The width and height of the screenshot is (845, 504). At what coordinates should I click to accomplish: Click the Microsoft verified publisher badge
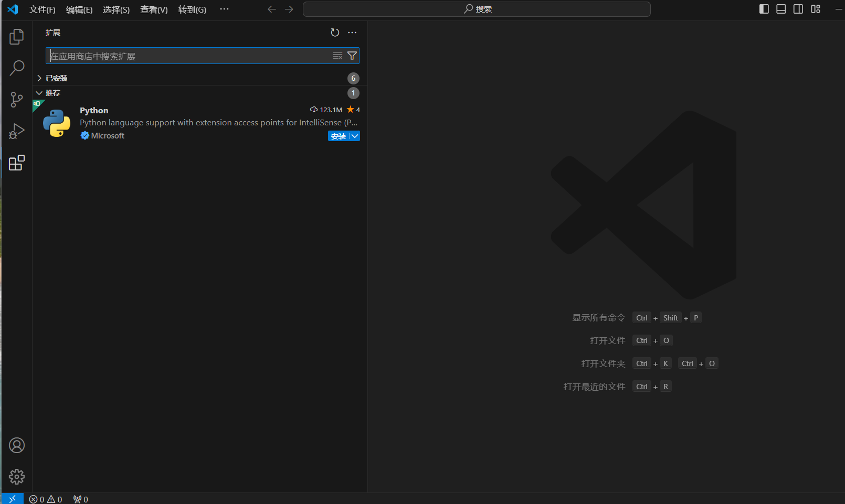tap(85, 135)
